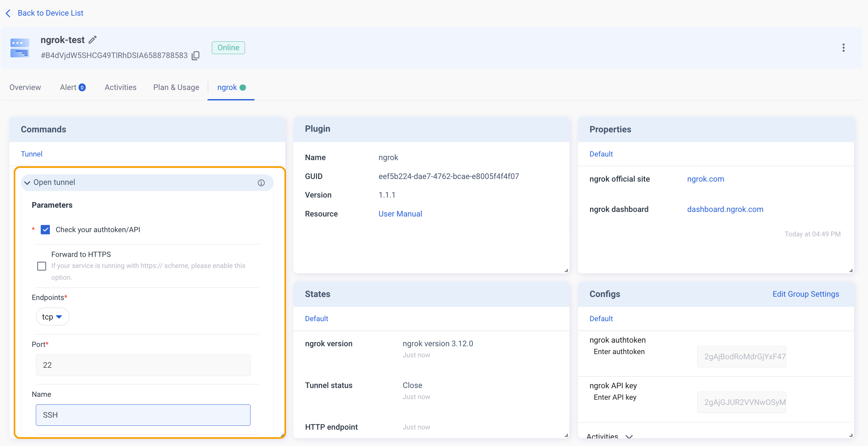Copy the device ID with copy icon

[196, 56]
